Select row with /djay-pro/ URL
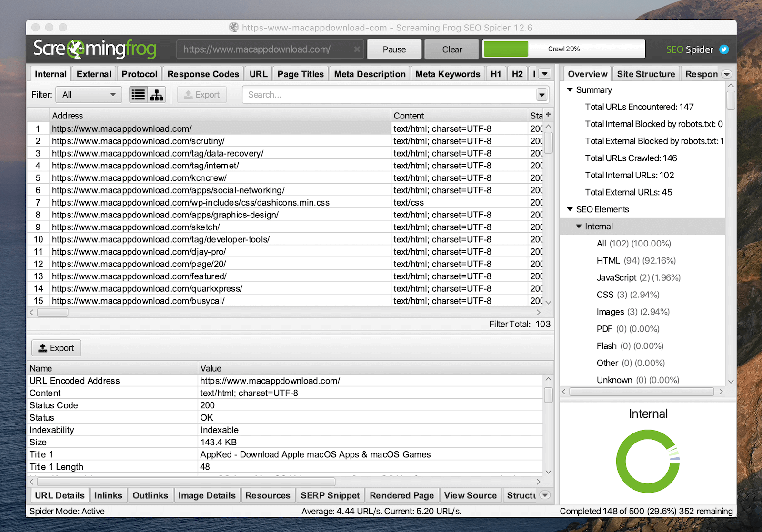The width and height of the screenshot is (762, 532). (285, 252)
